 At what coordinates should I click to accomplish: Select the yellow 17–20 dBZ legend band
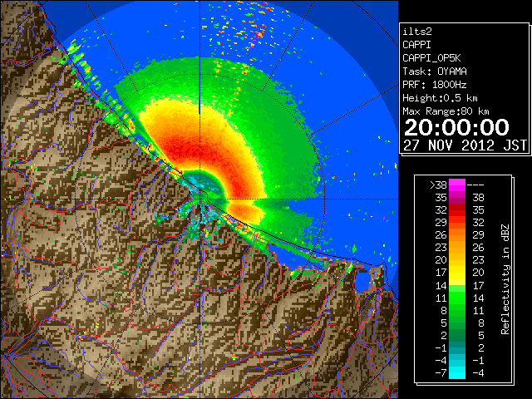(457, 273)
